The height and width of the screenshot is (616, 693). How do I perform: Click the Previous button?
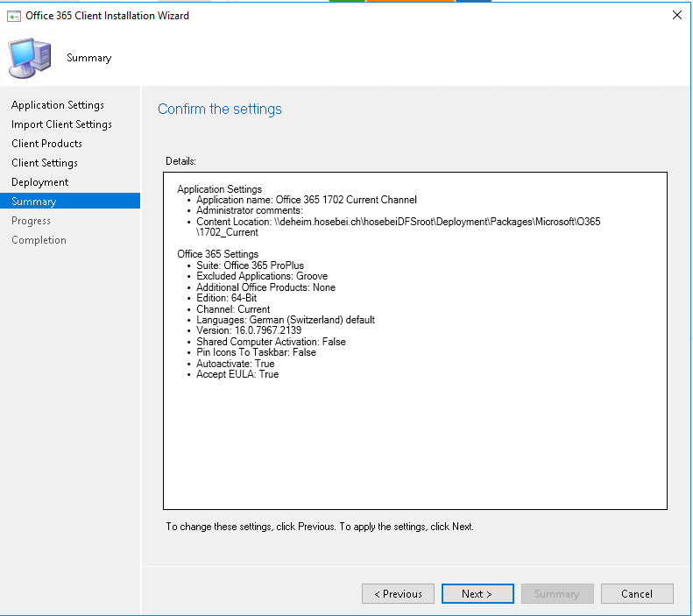(398, 594)
